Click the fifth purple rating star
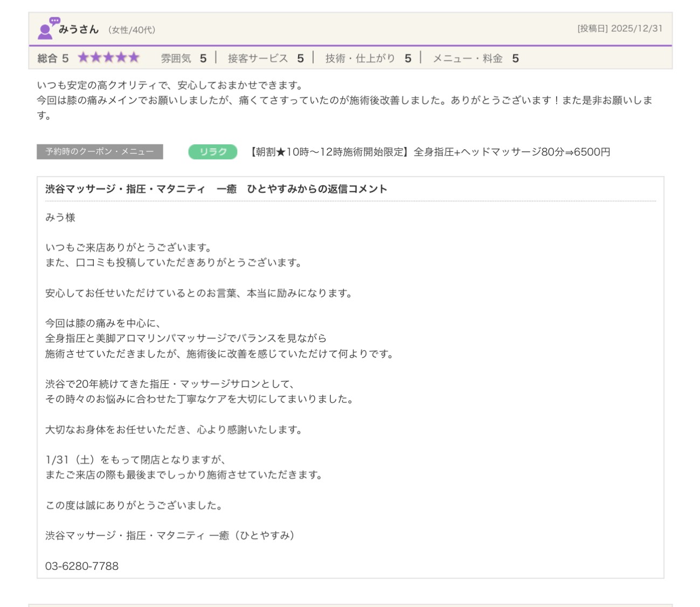The image size is (700, 607). click(134, 58)
